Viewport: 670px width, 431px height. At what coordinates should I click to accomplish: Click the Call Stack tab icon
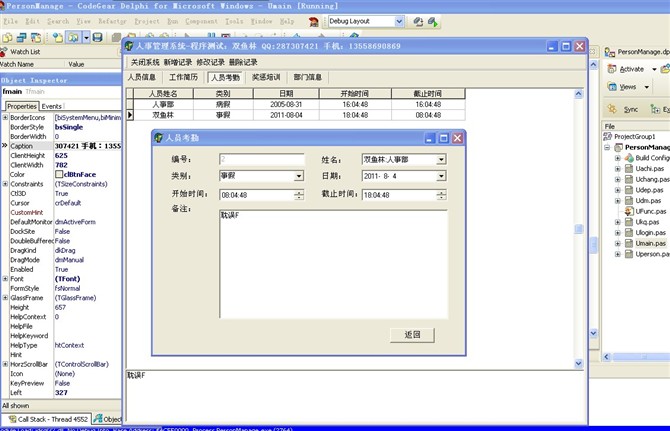click(x=12, y=419)
